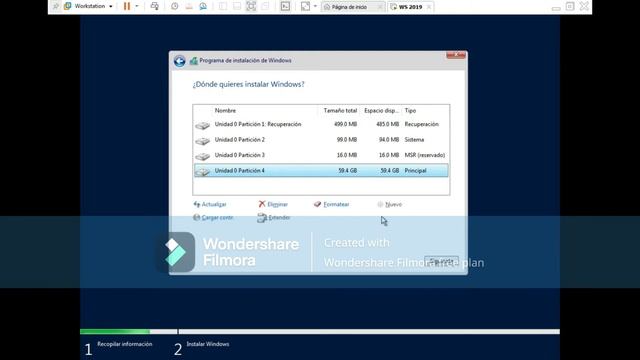Click the Formatear eraser icon
The height and width of the screenshot is (360, 640).
318,204
